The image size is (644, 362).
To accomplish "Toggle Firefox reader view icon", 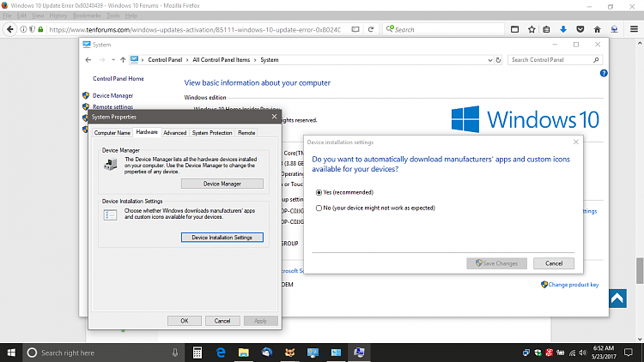I will coord(355,29).
